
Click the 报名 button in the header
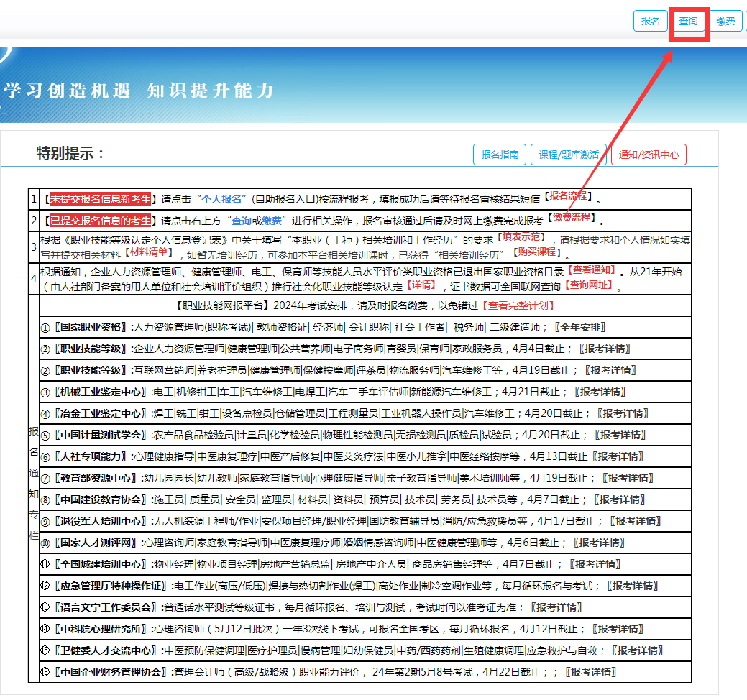pyautogui.click(x=650, y=21)
